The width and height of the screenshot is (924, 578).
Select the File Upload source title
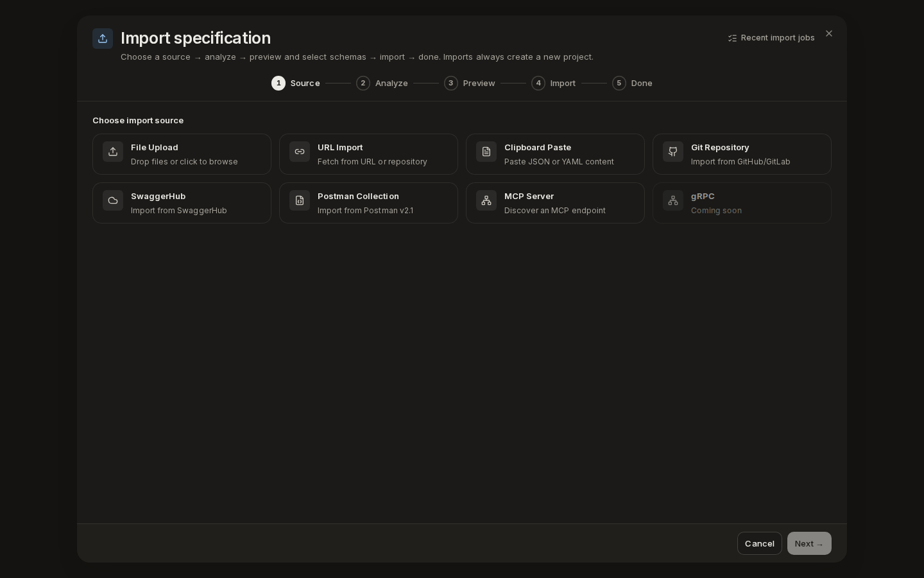pos(155,147)
